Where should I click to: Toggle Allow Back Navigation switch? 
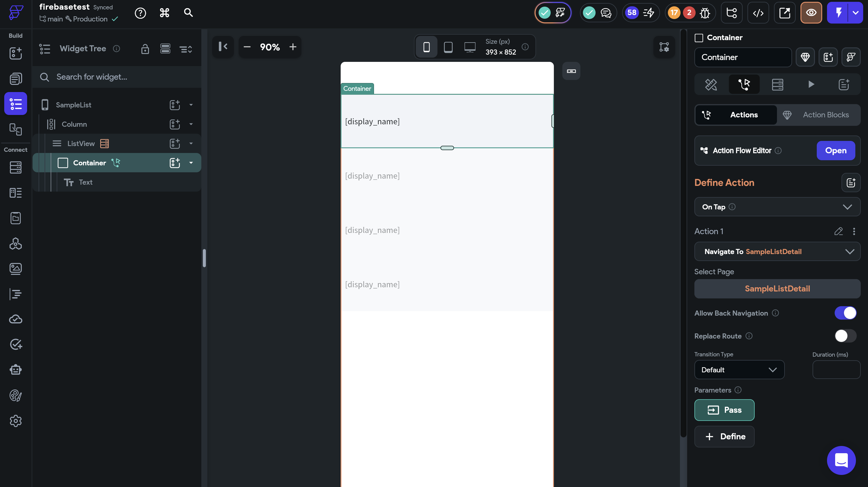845,313
